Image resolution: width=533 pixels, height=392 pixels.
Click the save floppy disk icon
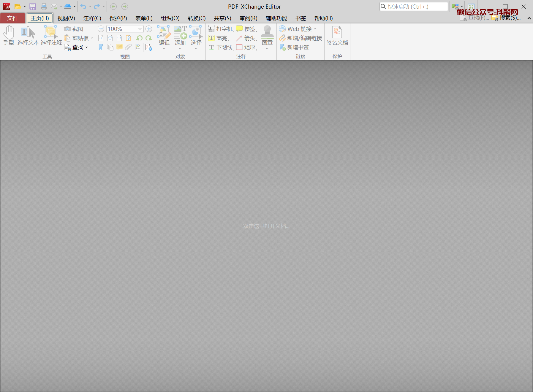(33, 7)
